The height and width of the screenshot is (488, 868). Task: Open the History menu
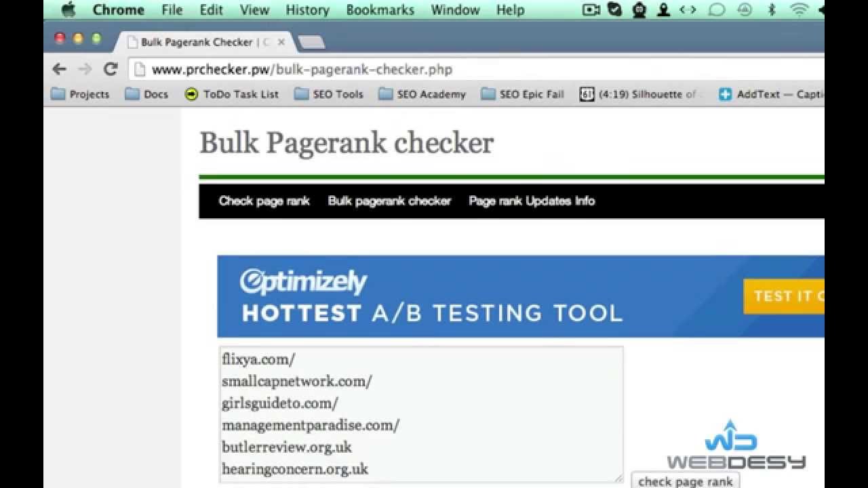pos(307,10)
